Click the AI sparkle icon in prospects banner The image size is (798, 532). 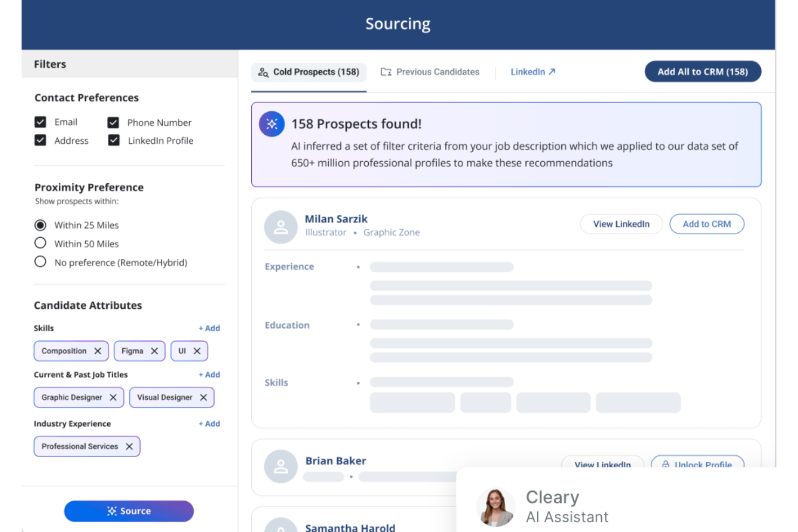pos(272,124)
